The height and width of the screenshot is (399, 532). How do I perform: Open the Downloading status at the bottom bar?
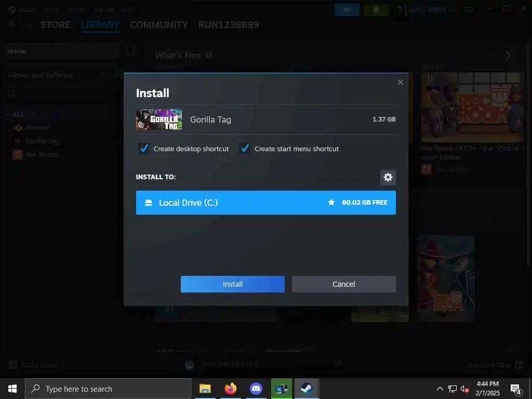229,364
